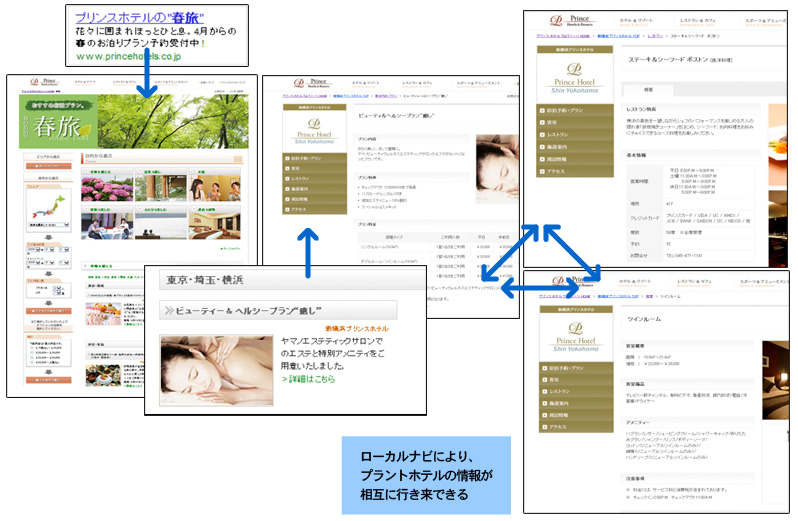Viewport: 798px width, 521px height.
Task: Open レストラン in Twin Room page sidebar
Action: pos(576,391)
